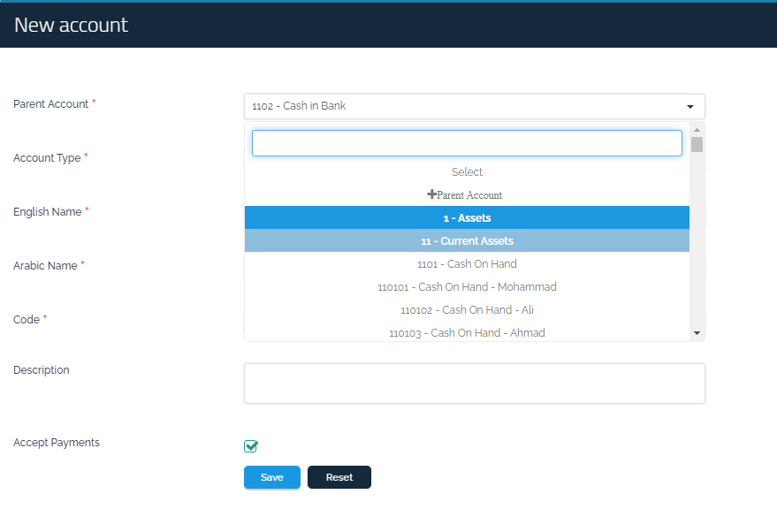Choose the Select placeholder option
This screenshot has width=777, height=532.
tap(467, 172)
